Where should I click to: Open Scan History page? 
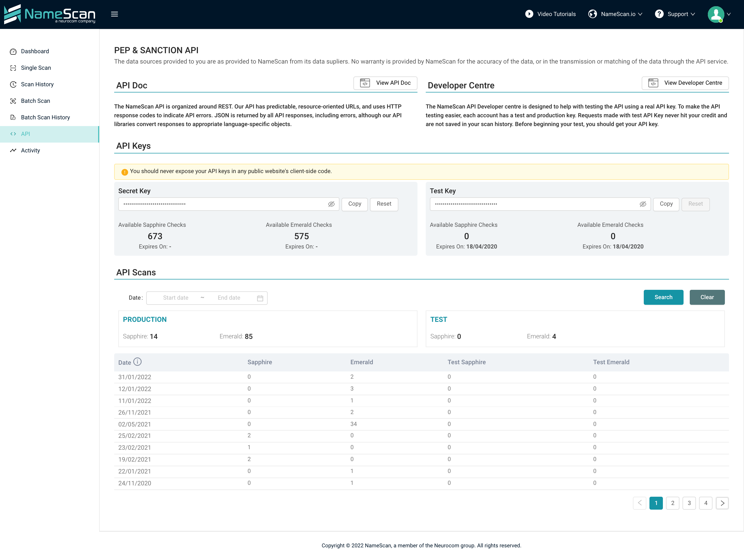pos(49,84)
